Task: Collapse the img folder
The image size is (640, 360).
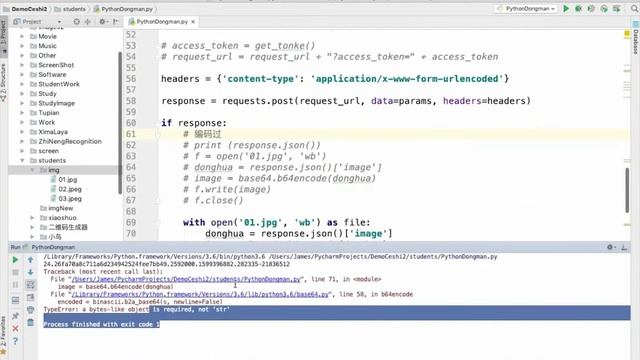Action: (32, 170)
